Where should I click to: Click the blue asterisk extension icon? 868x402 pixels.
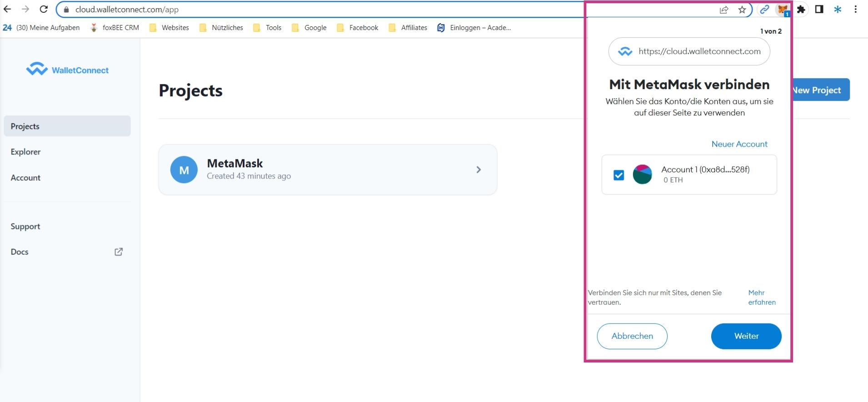(838, 9)
